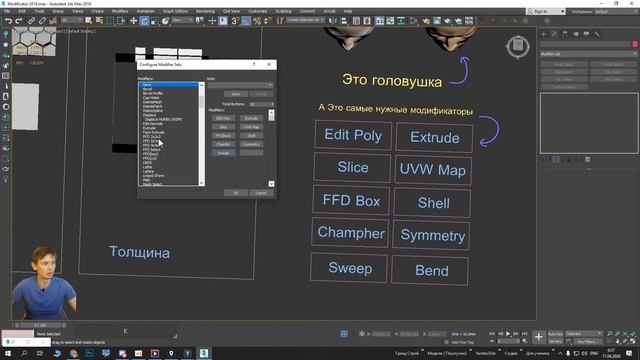The image size is (640, 360).
Task: Open the Graph Editors menu
Action: (x=176, y=11)
